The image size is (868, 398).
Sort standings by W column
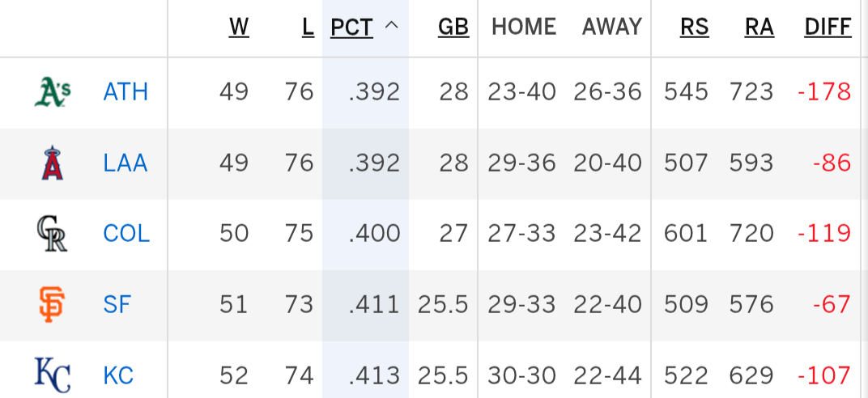point(239,27)
